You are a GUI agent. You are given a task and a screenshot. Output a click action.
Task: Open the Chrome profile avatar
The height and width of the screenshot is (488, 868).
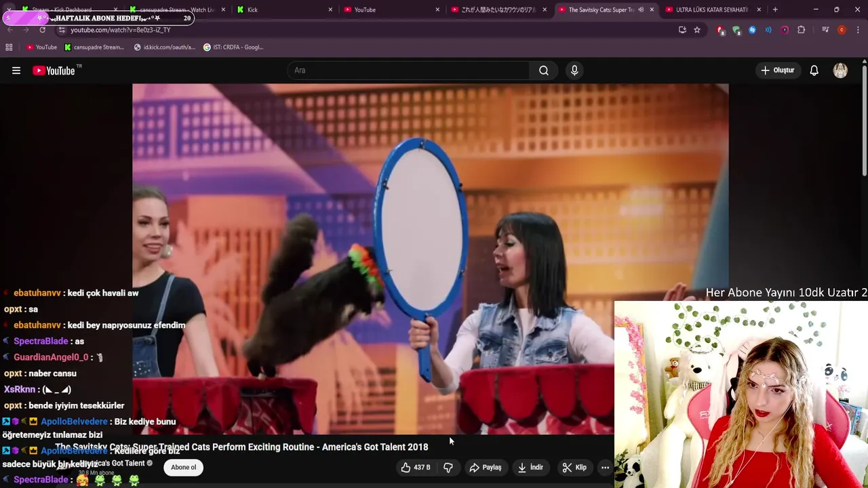(842, 30)
